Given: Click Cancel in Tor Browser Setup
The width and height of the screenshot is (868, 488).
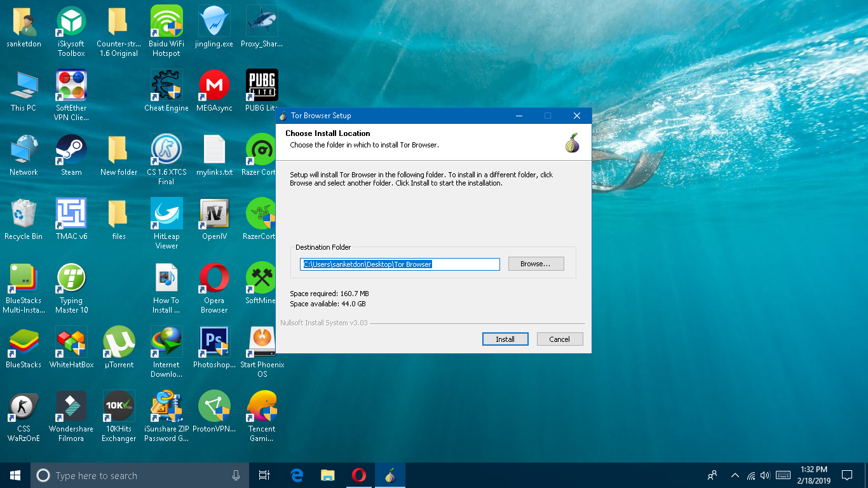Looking at the screenshot, I should click(560, 339).
